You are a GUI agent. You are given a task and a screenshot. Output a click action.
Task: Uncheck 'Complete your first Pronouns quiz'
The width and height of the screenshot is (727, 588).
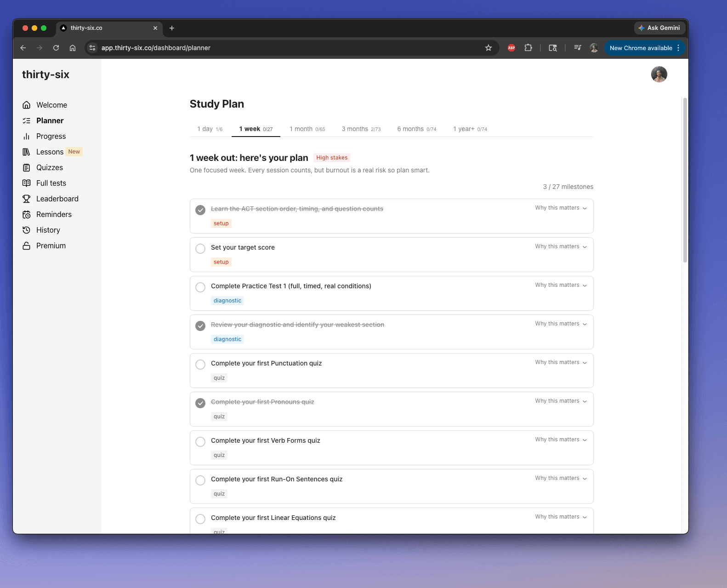[200, 403]
